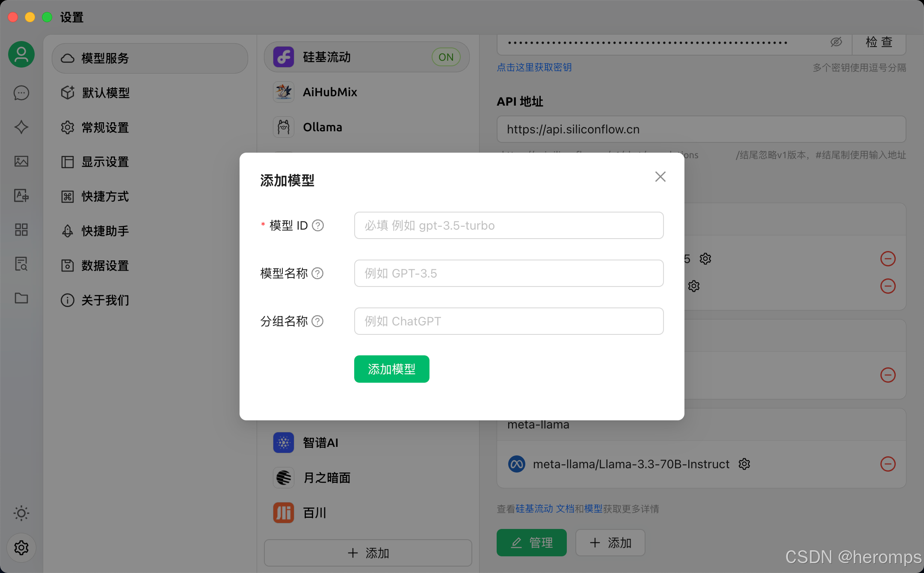Click help icon next to 模型 ID
Screen dimensions: 924x573
318,225
